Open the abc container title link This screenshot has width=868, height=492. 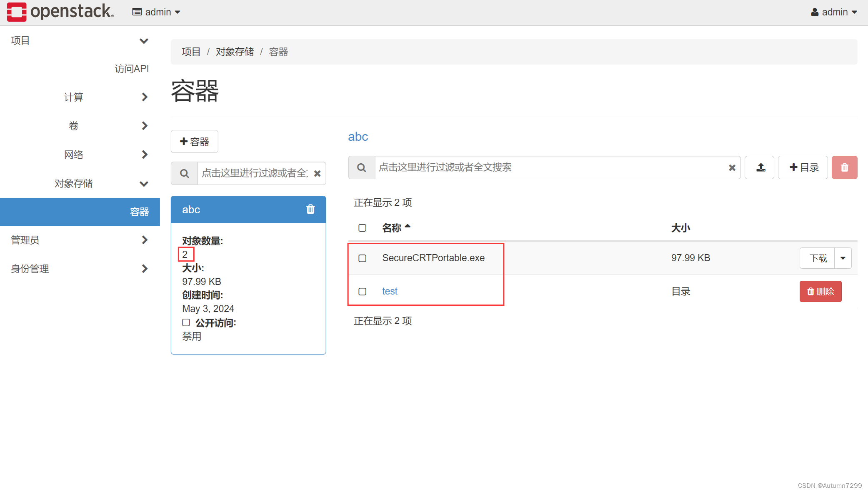tap(358, 137)
